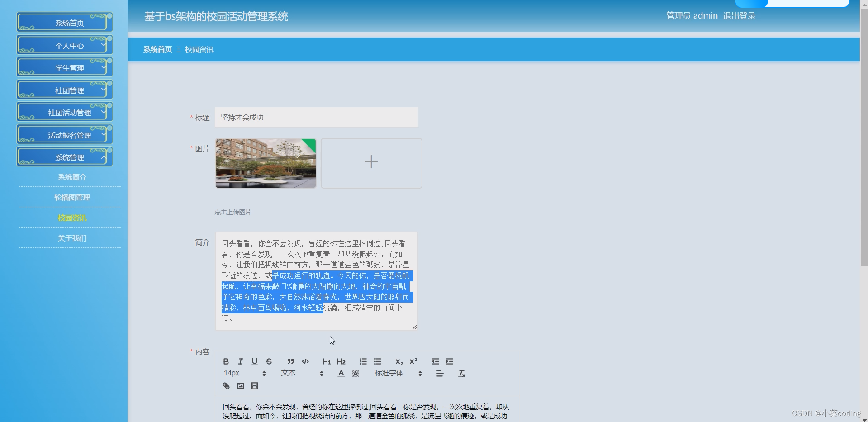Insert video into content editor
The image size is (868, 422).
point(255,386)
